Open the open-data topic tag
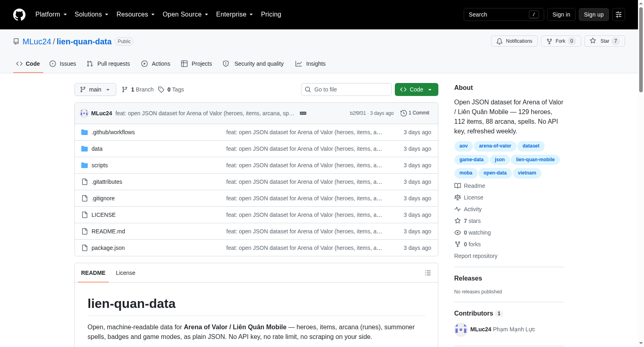 pyautogui.click(x=495, y=173)
